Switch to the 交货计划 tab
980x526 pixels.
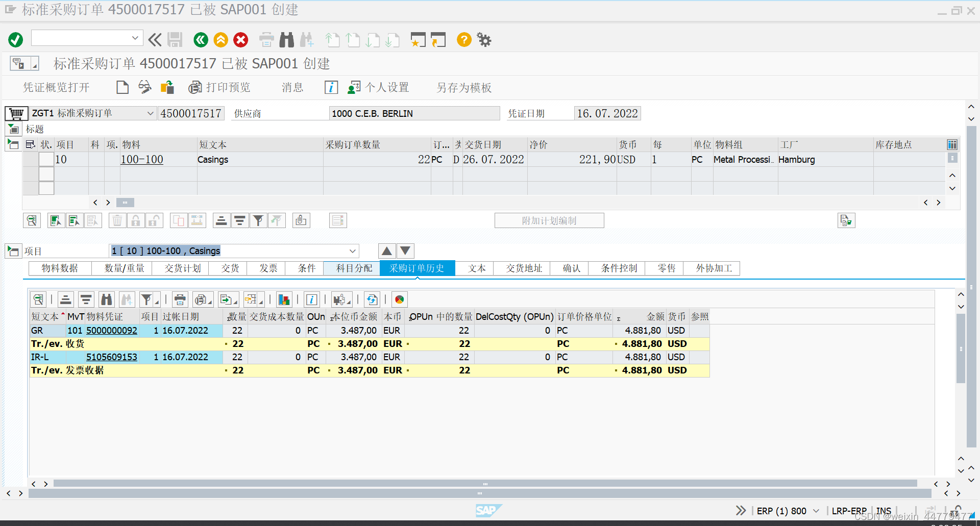[183, 268]
